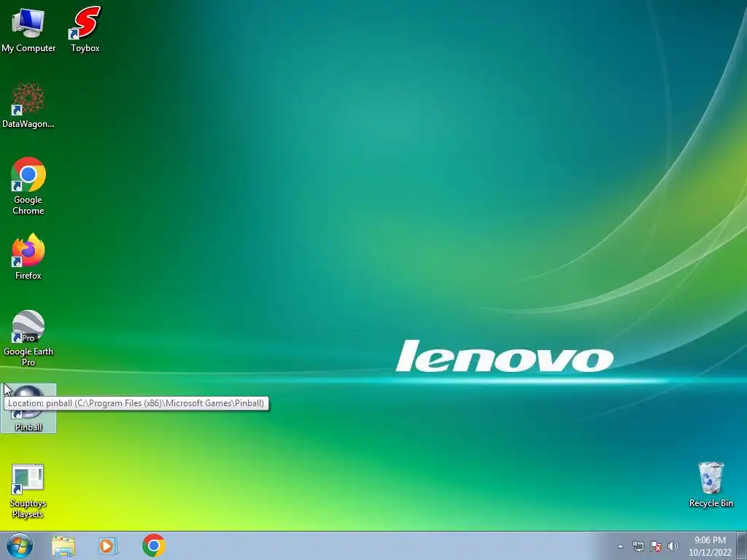Viewport: 747px width, 560px height.
Task: Open the Windows Start menu
Action: (20, 545)
